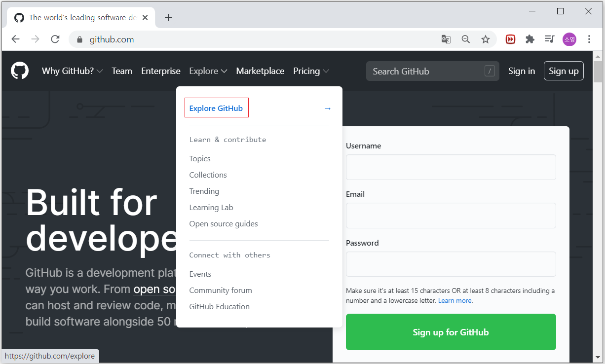Click into the Username field
The width and height of the screenshot is (605, 364).
(451, 167)
